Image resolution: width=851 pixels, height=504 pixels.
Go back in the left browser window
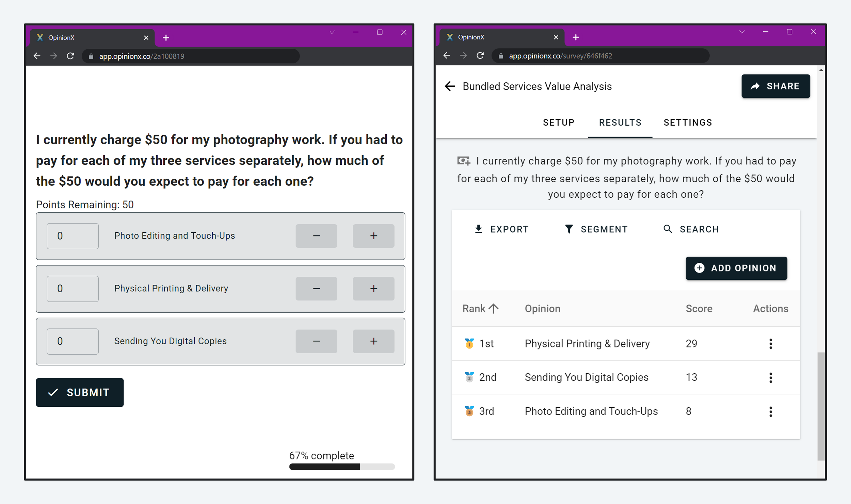coord(37,56)
